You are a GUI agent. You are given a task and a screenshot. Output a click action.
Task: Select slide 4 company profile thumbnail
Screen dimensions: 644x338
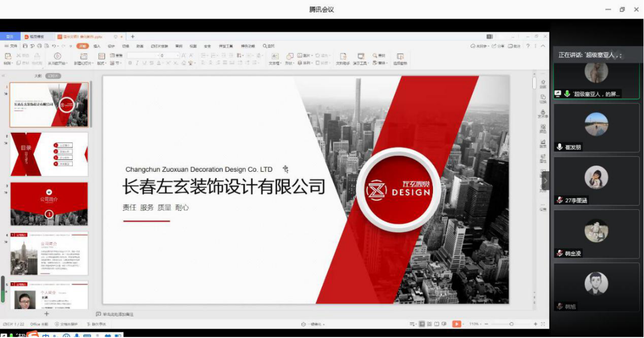click(49, 253)
